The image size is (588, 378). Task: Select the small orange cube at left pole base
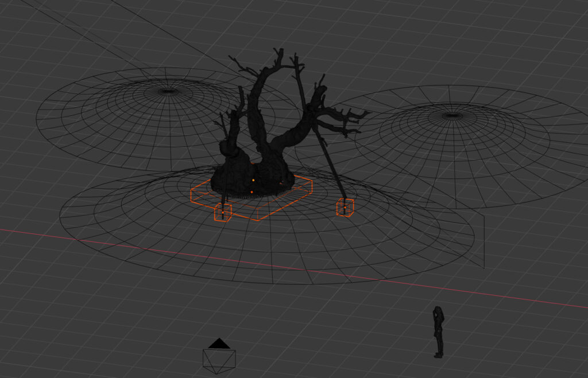pyautogui.click(x=223, y=212)
